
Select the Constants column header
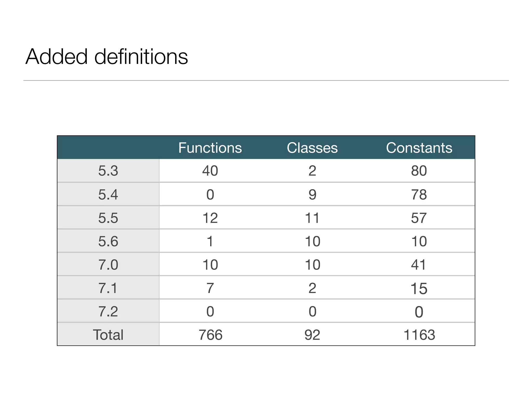[419, 148]
